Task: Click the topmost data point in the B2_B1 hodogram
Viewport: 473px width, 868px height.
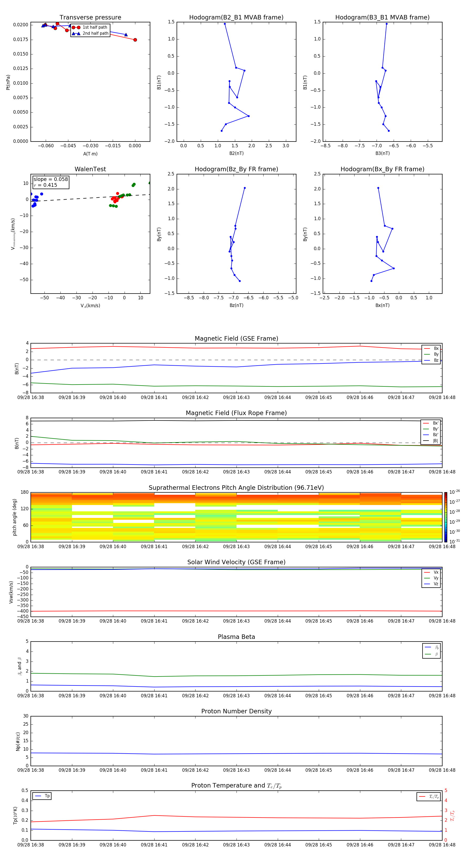Action: click(x=225, y=24)
